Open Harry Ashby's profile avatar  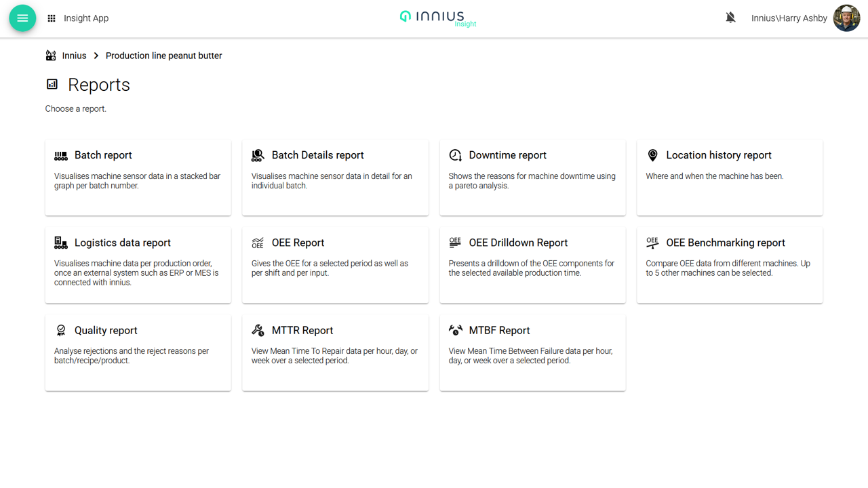(x=846, y=18)
